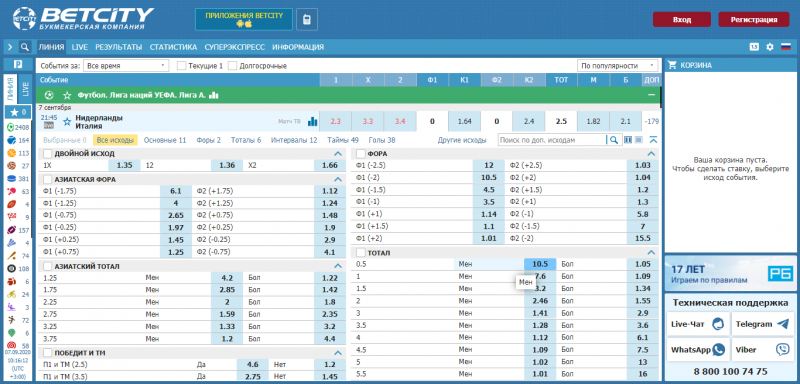Open league statistics bar chart icon
The image size is (800, 384).
pos(214,95)
